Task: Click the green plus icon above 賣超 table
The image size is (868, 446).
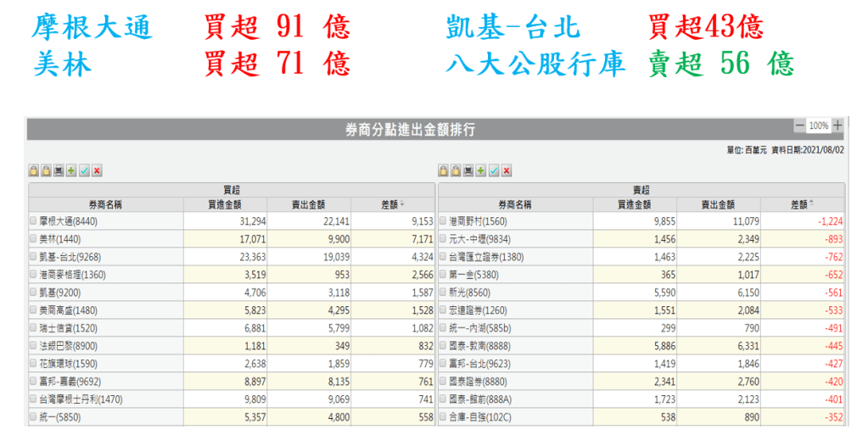Action: 481,171
